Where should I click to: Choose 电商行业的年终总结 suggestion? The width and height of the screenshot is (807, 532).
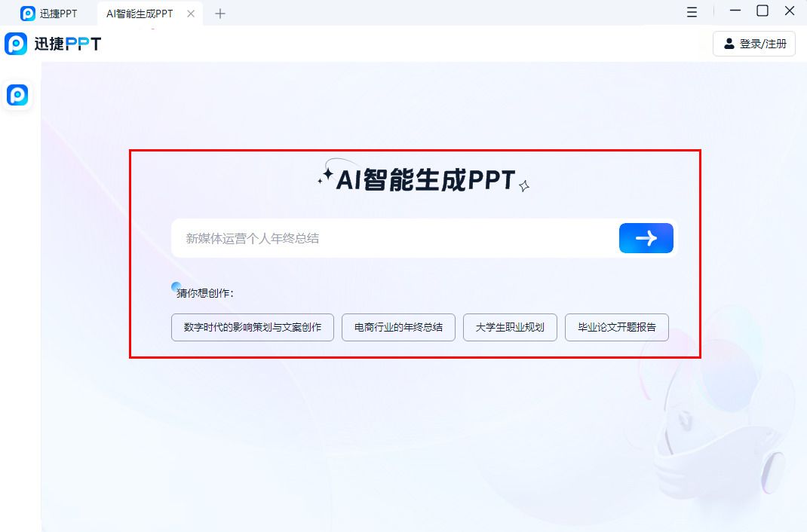398,328
